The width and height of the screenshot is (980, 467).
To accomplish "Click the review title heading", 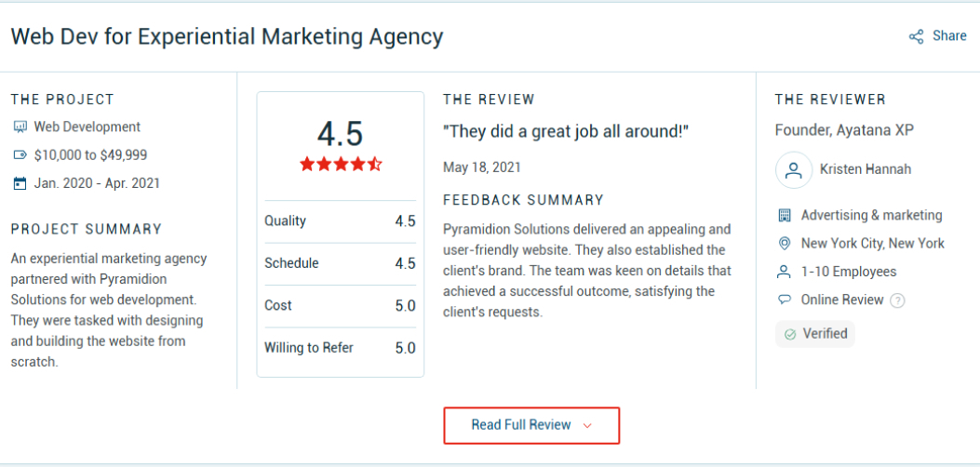I will (227, 36).
